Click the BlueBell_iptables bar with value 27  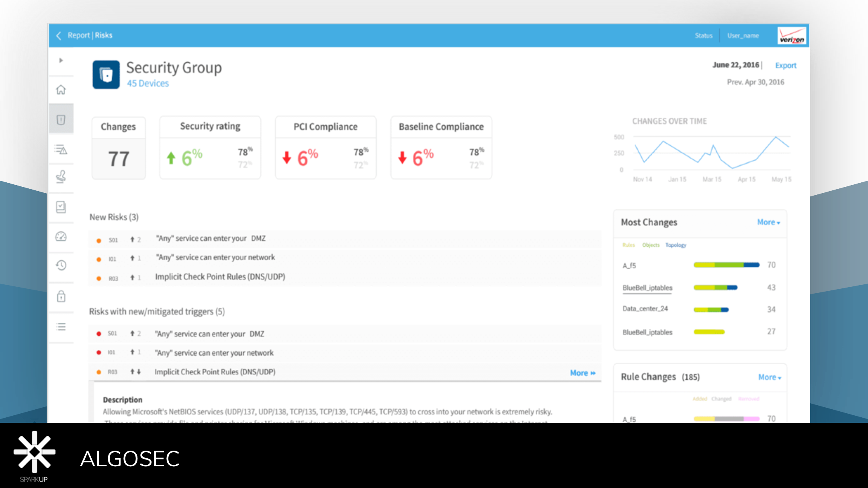coord(709,332)
